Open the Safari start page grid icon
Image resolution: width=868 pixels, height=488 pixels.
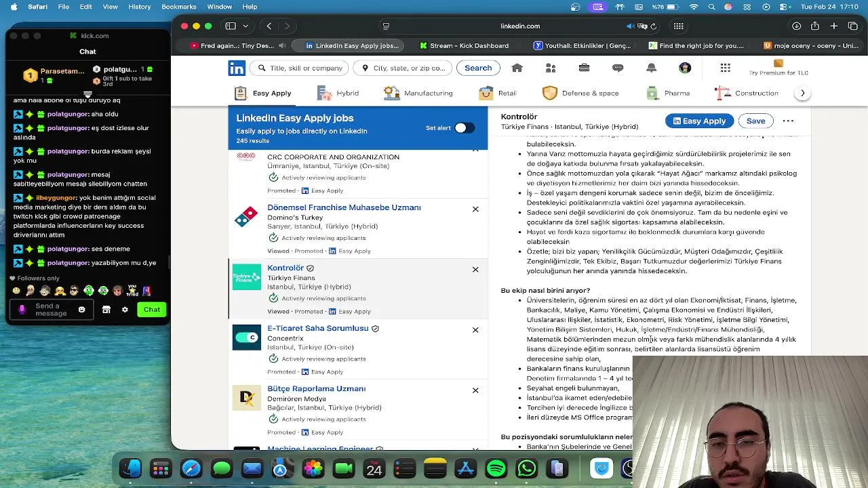pos(678,26)
